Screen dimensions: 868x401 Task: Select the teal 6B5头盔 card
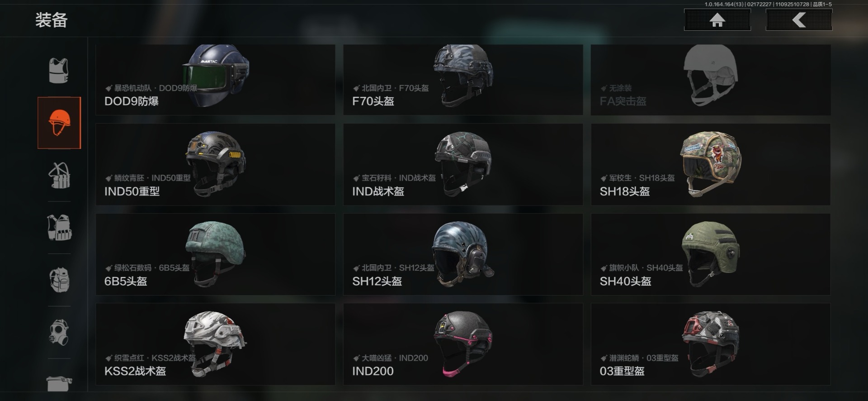[x=215, y=254]
